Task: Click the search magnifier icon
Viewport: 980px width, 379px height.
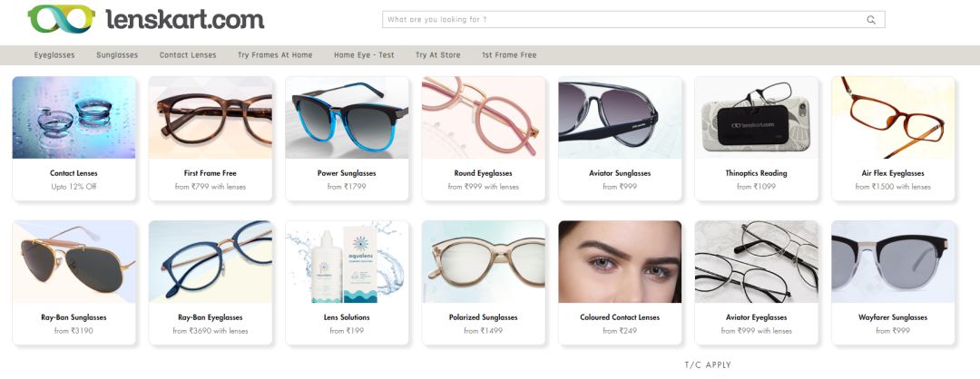Action: 871,20
